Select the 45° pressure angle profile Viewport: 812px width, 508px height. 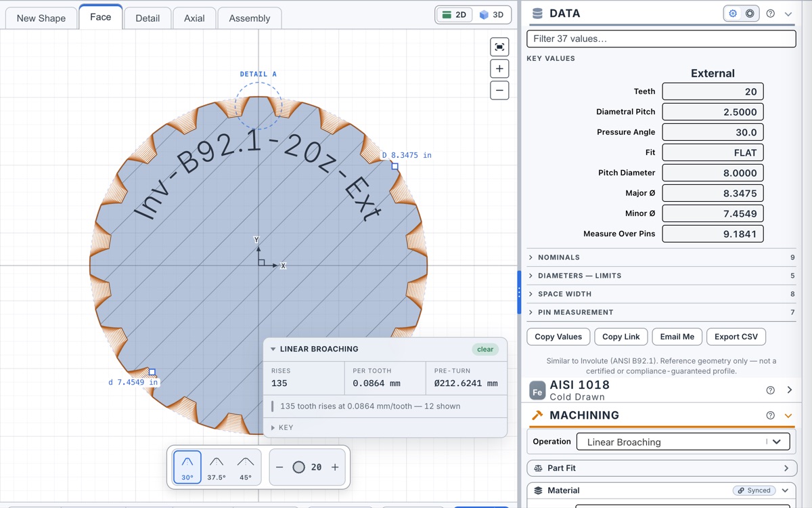tap(246, 467)
